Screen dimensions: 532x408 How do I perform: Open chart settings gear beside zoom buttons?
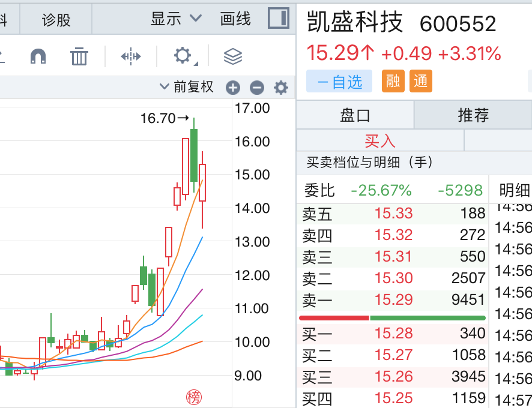281,88
